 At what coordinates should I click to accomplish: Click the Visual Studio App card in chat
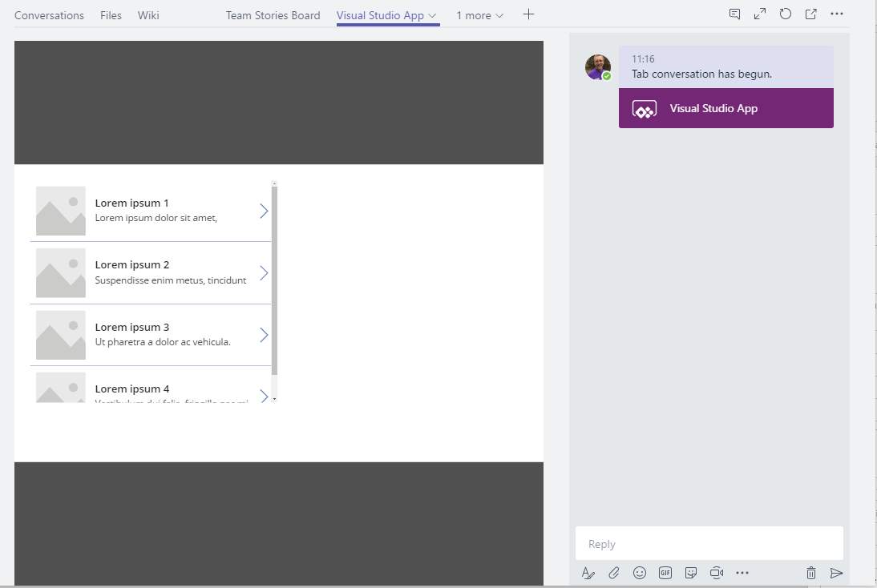725,108
